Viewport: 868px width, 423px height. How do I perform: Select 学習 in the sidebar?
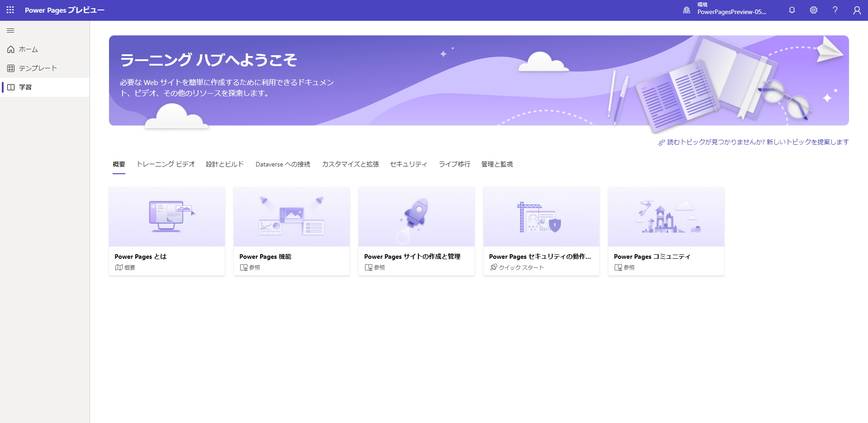tap(26, 87)
